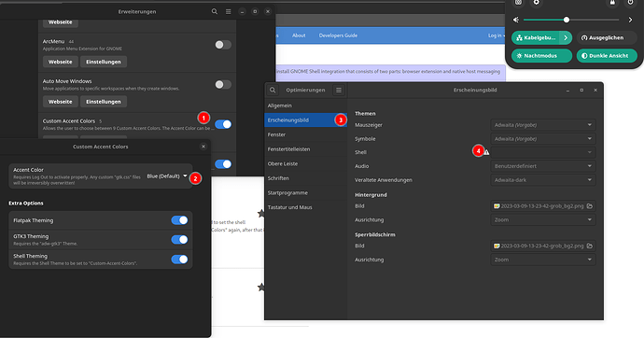Open the Veraltete Anwendungen Adwaita-dark dropdown

pos(543,180)
